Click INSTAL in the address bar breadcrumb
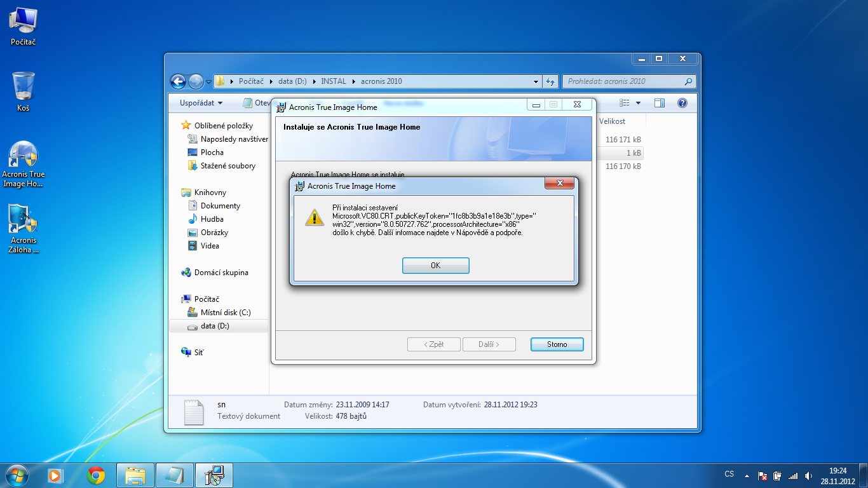 [x=334, y=81]
